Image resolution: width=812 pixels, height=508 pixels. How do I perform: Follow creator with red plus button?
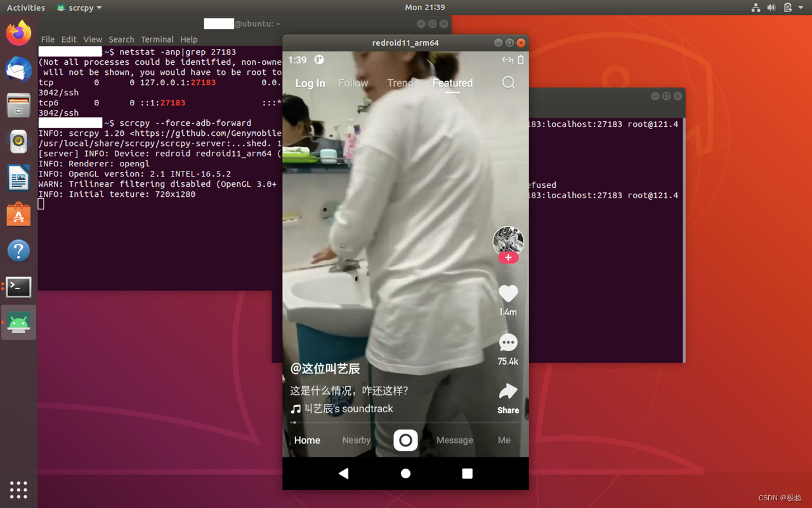tap(508, 258)
